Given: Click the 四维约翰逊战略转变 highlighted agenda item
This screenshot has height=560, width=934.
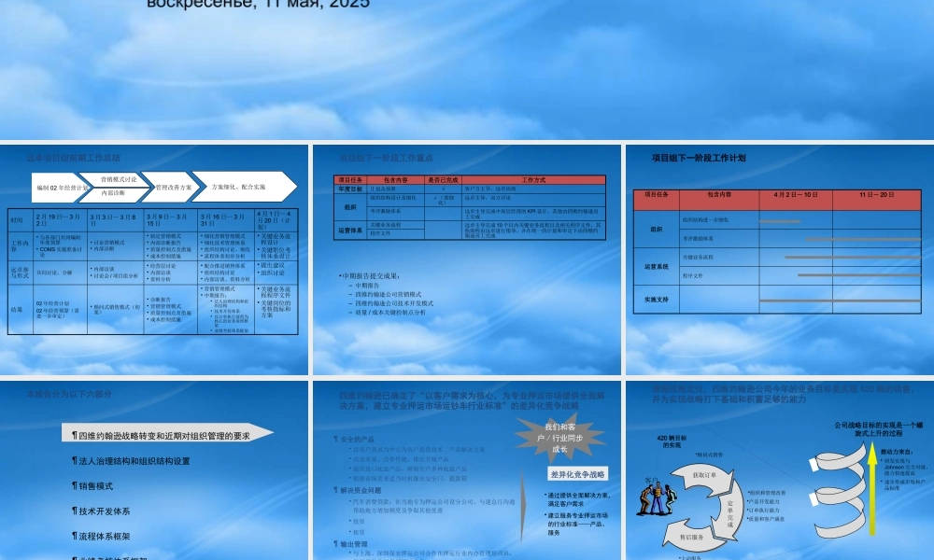Looking at the screenshot, I should 167,434.
